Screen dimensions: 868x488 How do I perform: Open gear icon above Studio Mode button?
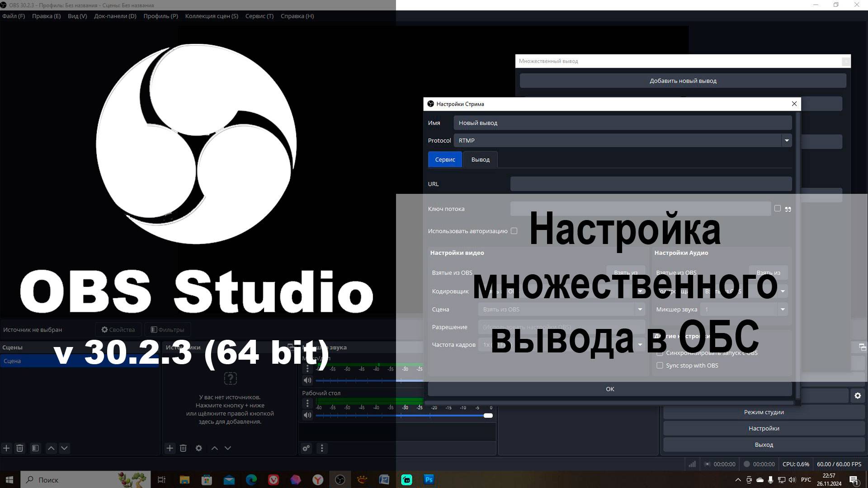click(858, 396)
